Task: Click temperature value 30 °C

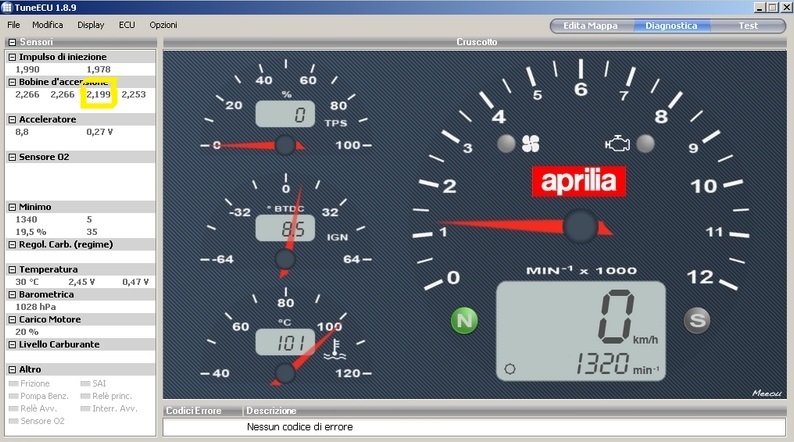Action: click(x=27, y=282)
